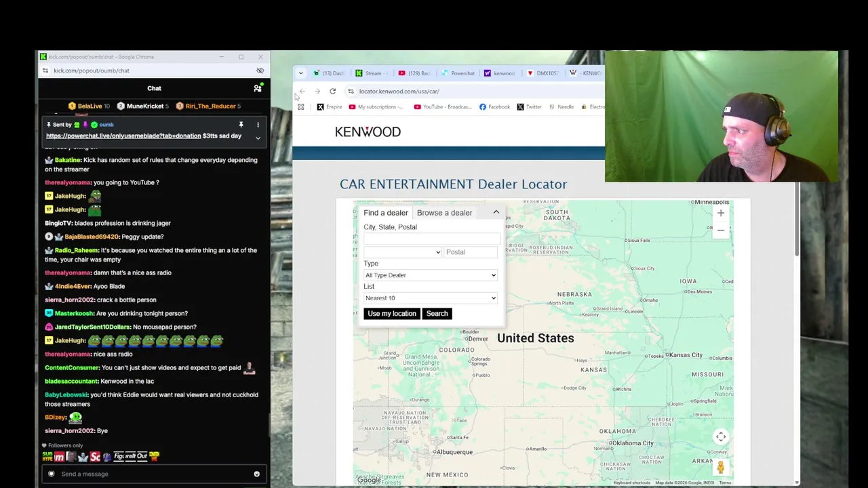The image size is (868, 488).
Task: View site information for locator.kenwood.com
Action: tap(351, 91)
